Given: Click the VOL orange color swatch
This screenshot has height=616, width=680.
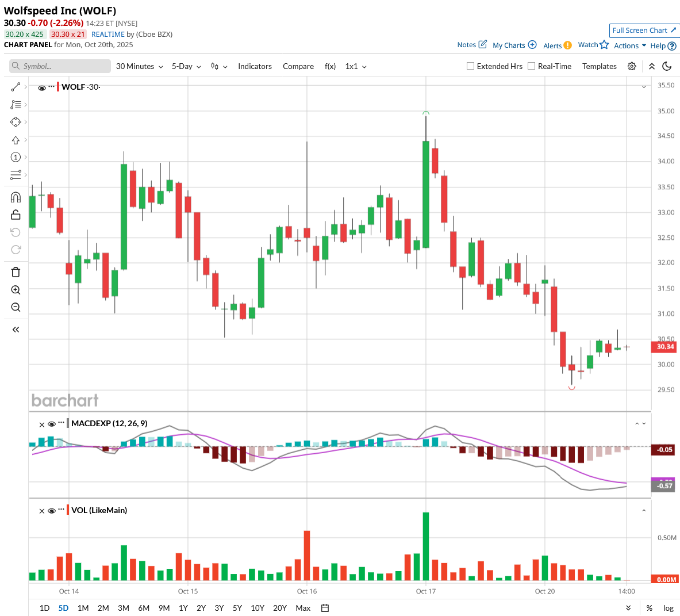Looking at the screenshot, I should (68, 510).
